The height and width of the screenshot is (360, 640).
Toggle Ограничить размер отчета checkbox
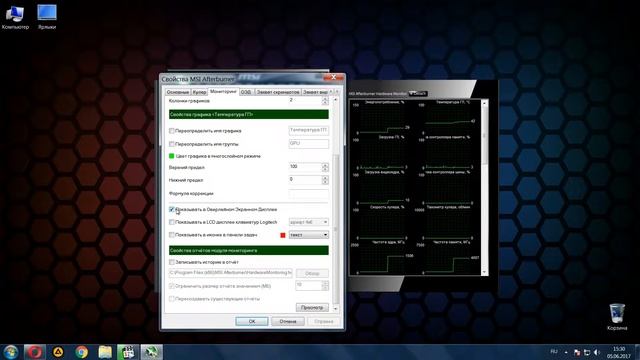[x=172, y=286]
